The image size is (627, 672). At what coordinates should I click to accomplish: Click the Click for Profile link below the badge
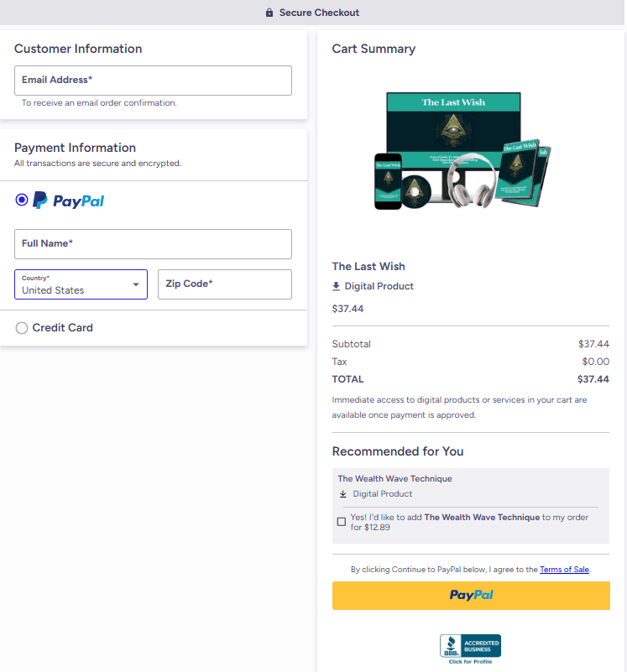(x=469, y=662)
